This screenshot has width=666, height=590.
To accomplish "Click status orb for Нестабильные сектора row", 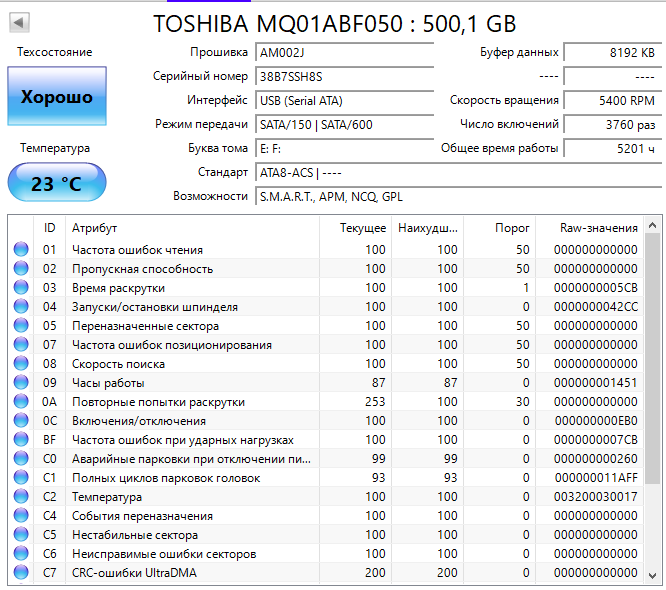I will 21,535.
